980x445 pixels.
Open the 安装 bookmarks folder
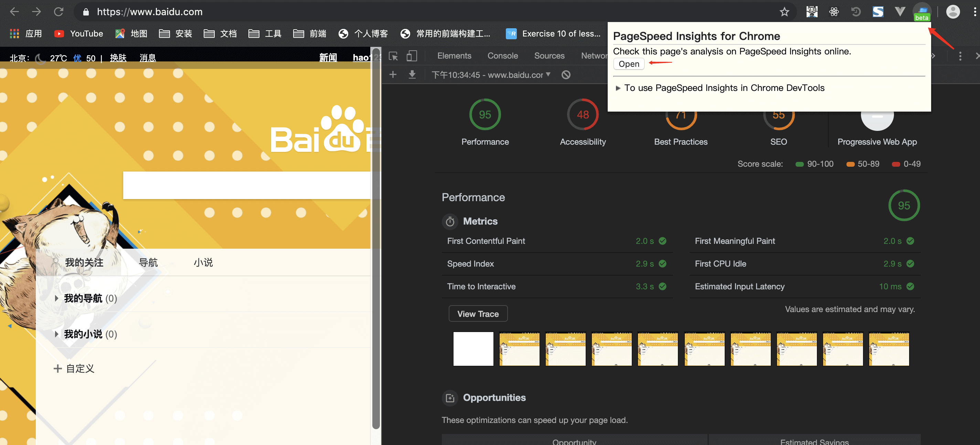pos(175,33)
